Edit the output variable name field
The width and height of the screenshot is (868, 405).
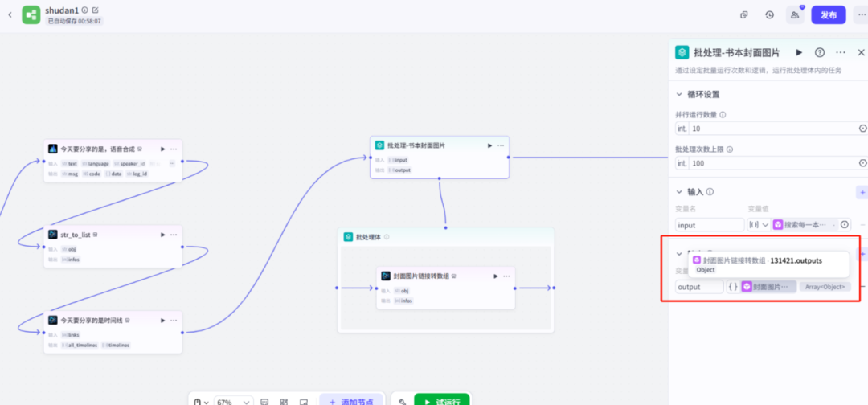(699, 287)
